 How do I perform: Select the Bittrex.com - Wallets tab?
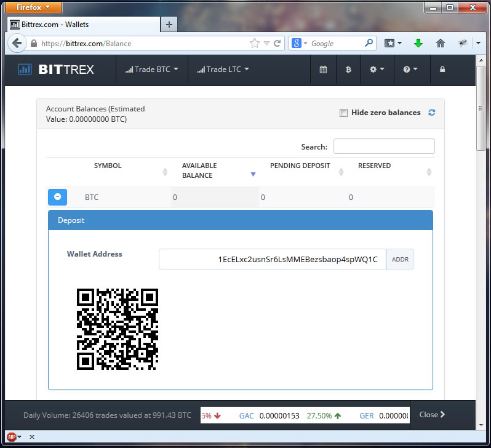click(83, 25)
